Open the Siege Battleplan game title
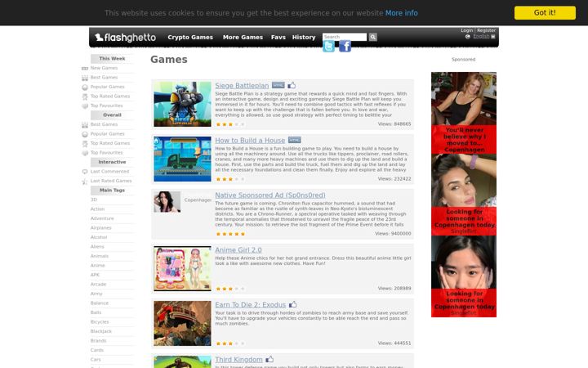 click(242, 86)
